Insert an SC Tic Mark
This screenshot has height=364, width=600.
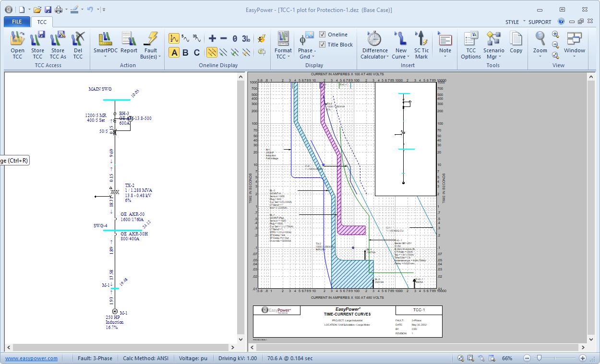[421, 46]
